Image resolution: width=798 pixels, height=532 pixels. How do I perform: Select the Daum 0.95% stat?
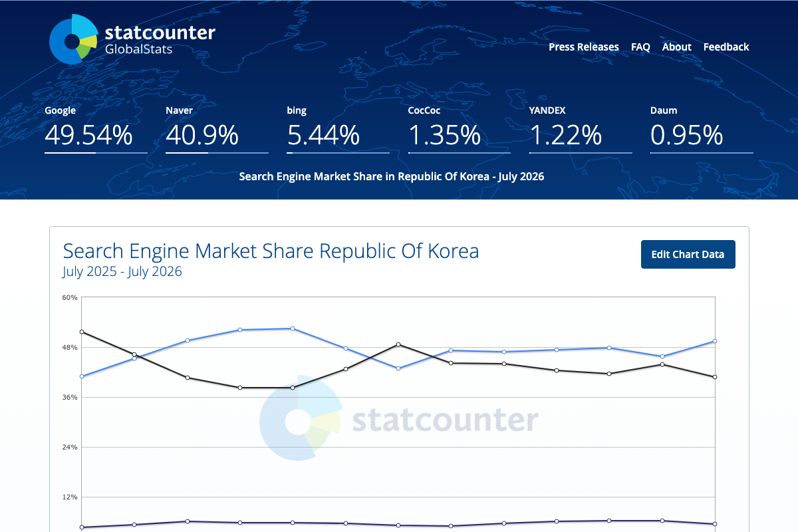click(702, 129)
